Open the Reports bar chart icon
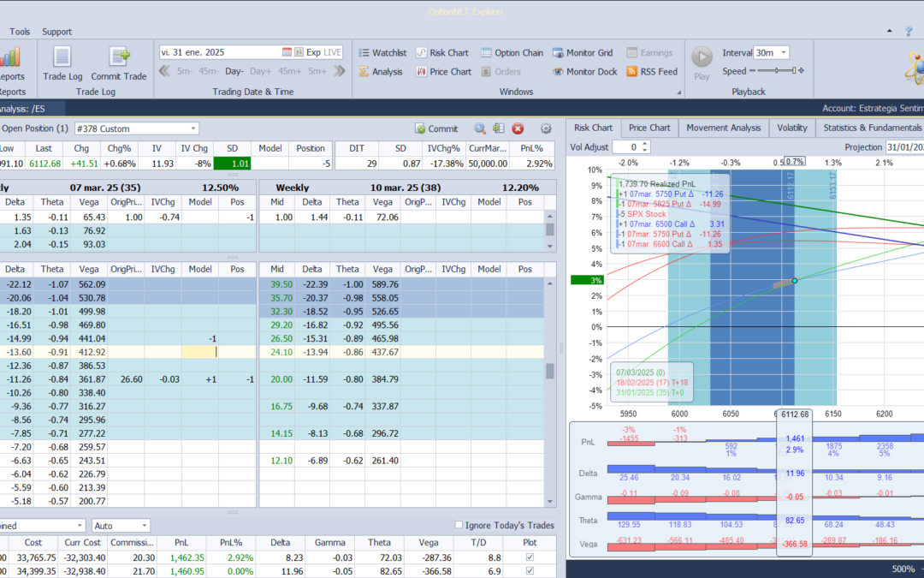The image size is (924, 578). 10,58
